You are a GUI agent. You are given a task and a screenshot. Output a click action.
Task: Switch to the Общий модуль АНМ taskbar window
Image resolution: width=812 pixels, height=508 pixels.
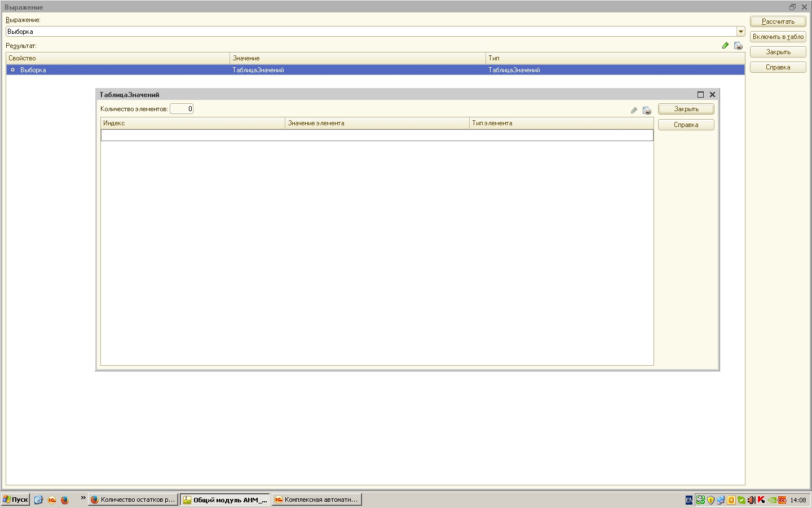(224, 500)
